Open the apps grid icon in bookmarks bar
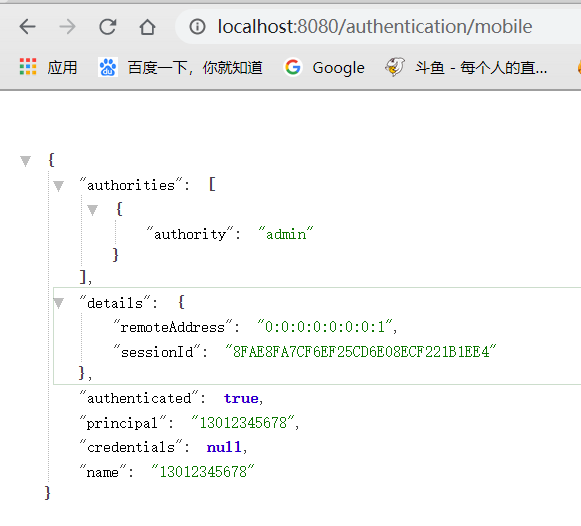 click(x=28, y=67)
